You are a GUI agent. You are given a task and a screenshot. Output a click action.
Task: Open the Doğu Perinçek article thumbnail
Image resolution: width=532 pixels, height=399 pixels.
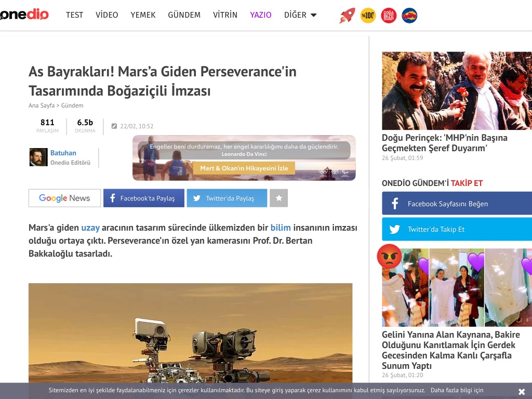(457, 91)
